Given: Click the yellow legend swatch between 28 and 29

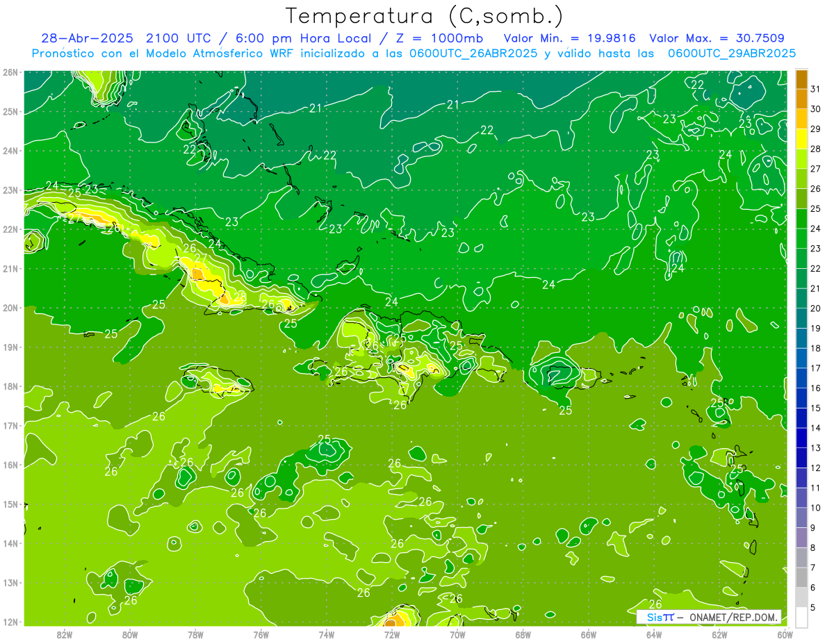Looking at the screenshot, I should 801,139.
